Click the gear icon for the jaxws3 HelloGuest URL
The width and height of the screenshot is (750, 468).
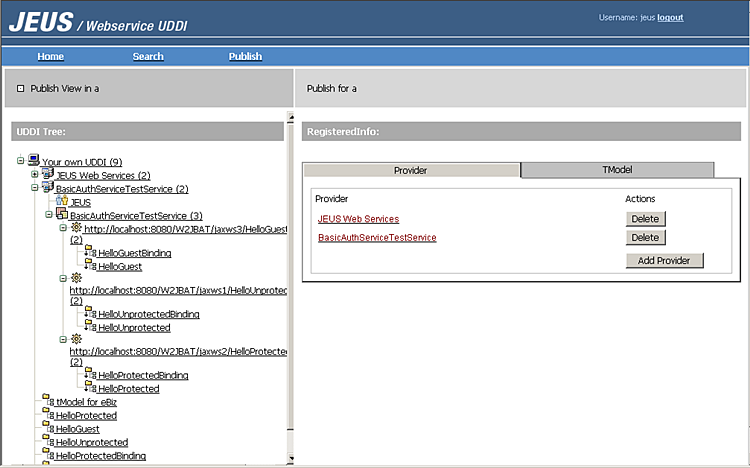click(76, 228)
